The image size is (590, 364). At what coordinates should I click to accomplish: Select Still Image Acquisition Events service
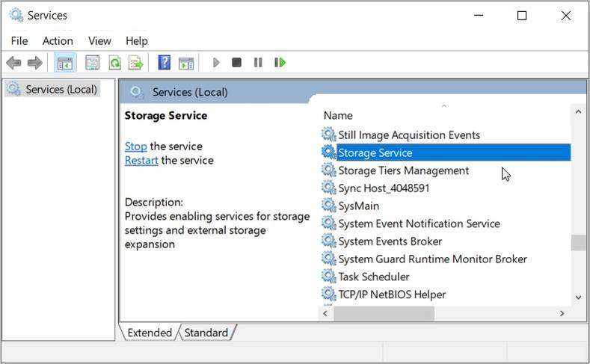pos(409,135)
